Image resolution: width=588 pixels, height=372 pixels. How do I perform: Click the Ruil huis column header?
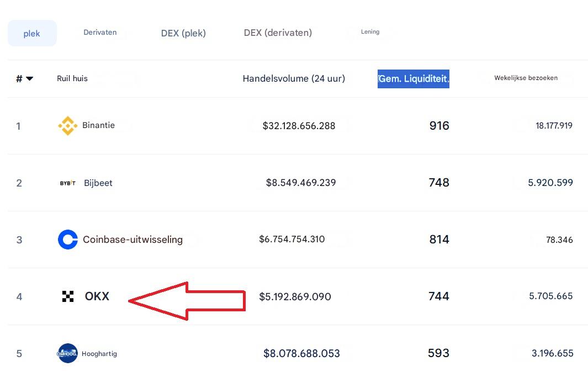click(72, 78)
